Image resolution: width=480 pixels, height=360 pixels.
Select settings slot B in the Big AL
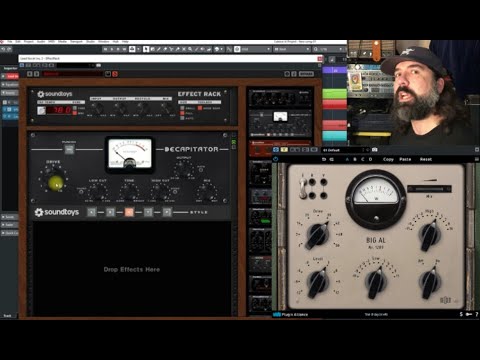pyautogui.click(x=355, y=159)
